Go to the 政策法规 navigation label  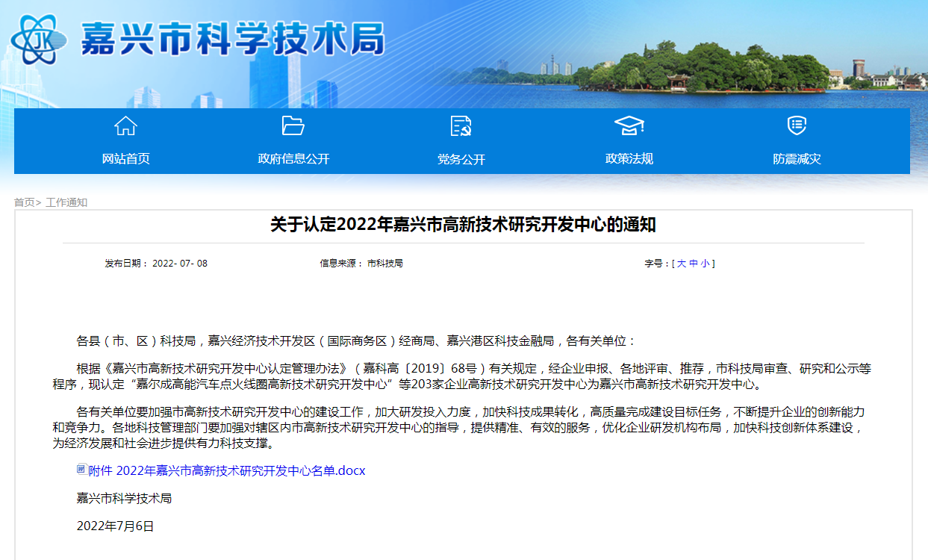click(x=629, y=159)
